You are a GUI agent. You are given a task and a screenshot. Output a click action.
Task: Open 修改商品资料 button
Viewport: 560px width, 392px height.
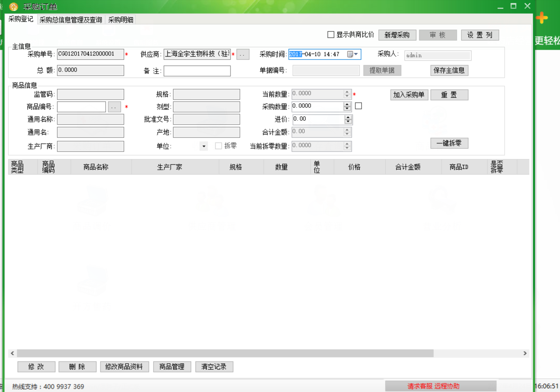click(124, 367)
